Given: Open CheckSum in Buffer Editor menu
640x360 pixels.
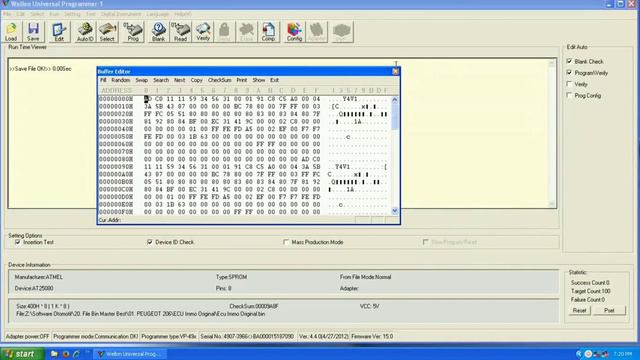Looking at the screenshot, I should click(x=220, y=80).
